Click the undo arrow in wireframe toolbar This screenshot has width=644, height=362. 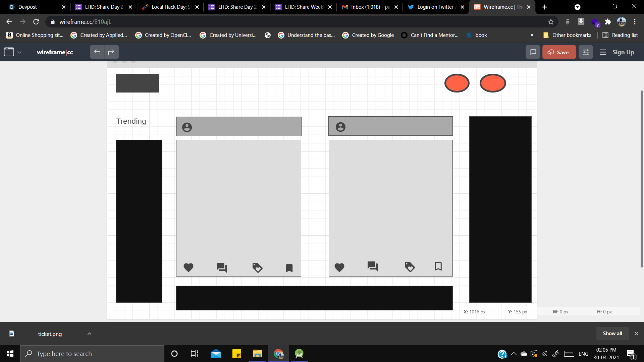pos(97,52)
